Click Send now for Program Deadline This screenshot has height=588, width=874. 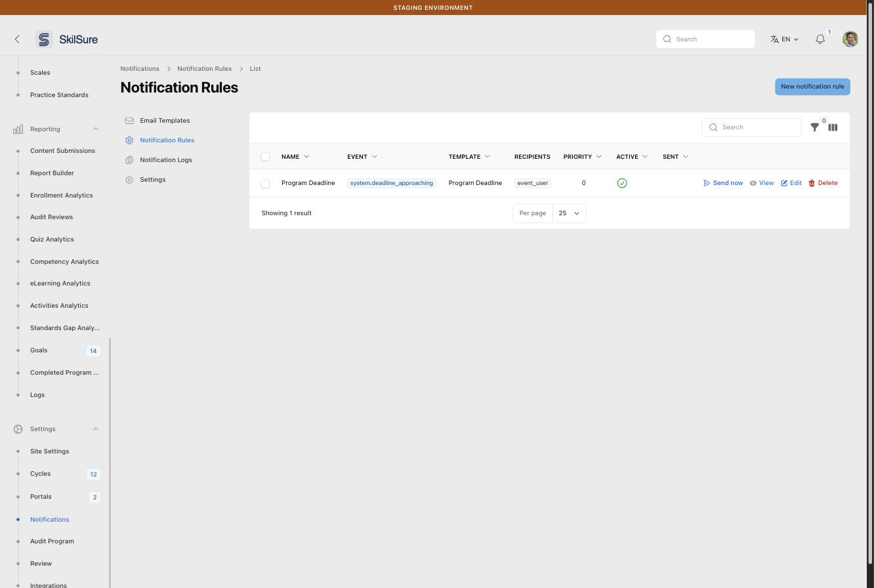[723, 183]
